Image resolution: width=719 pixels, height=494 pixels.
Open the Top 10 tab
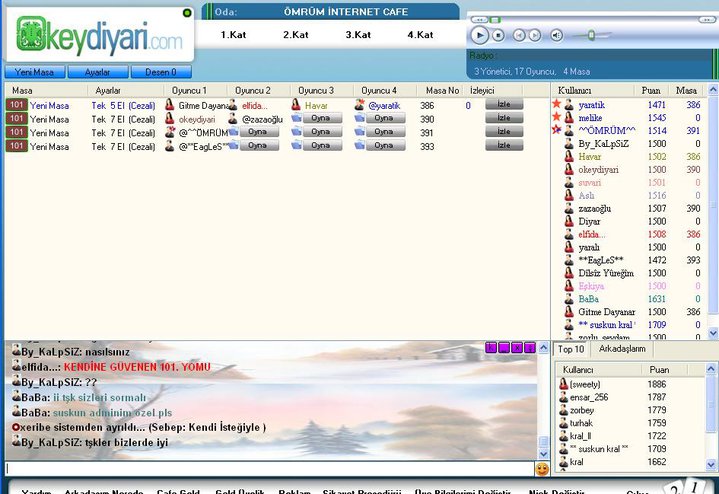click(571, 349)
